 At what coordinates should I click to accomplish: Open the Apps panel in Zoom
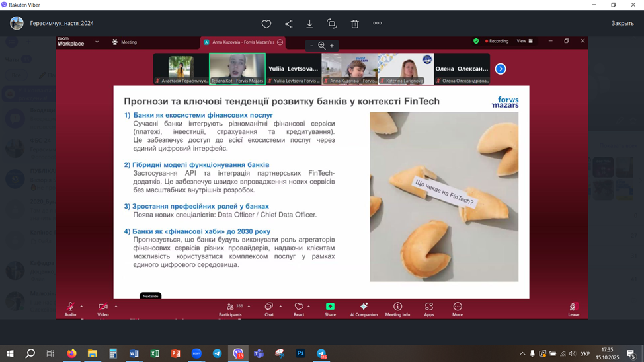[428, 308]
